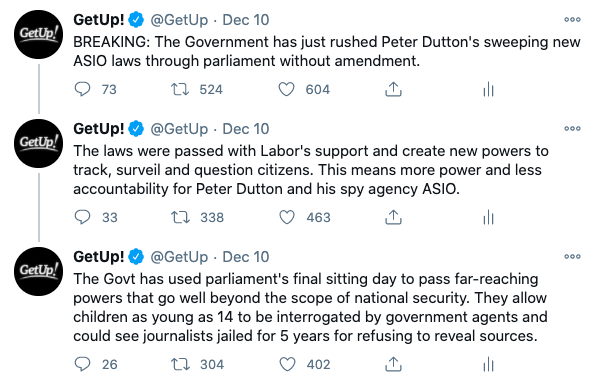The width and height of the screenshot is (597, 383).
Task: Open GetUp! avatar on the first tweet
Action: click(x=38, y=35)
